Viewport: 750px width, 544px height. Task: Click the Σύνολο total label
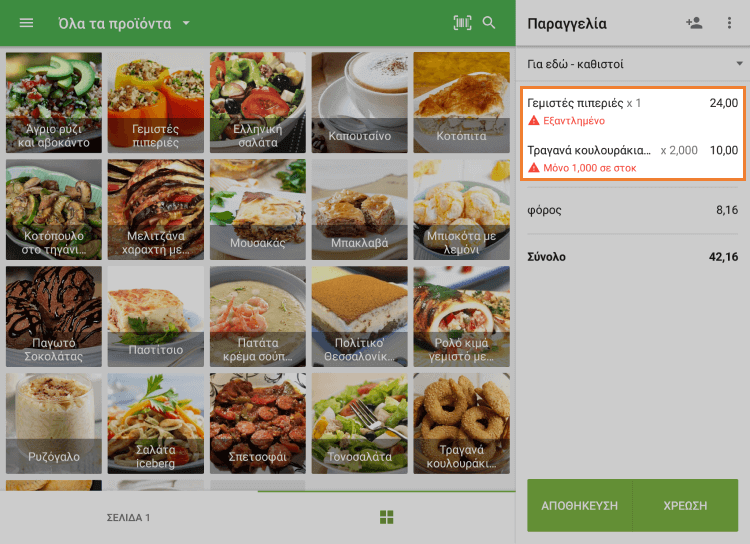pos(546,257)
